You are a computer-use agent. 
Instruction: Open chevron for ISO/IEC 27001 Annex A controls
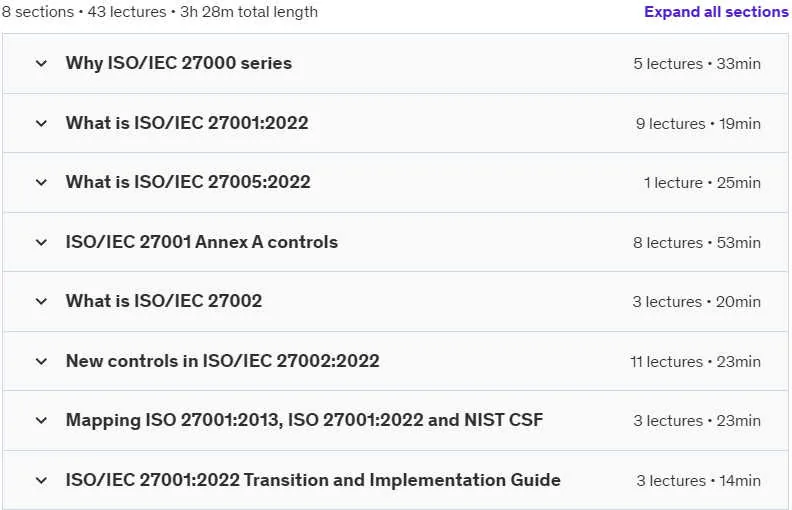[x=41, y=242]
